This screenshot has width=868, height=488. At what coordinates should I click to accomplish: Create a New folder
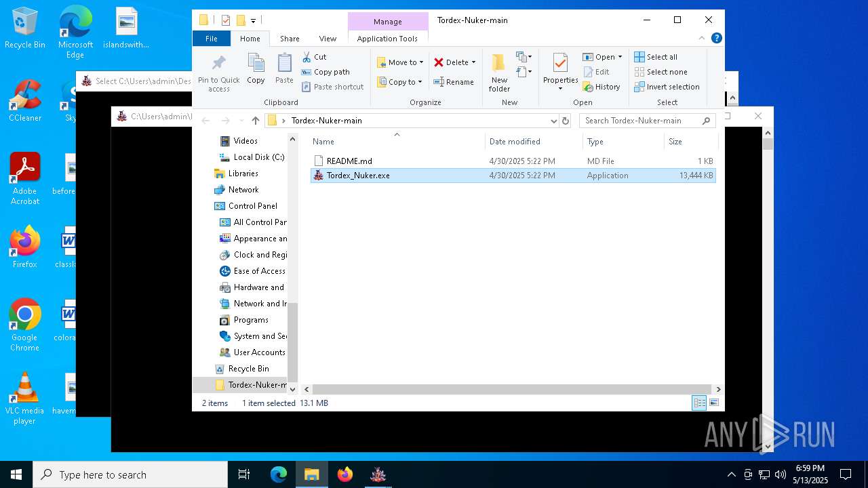coord(499,73)
